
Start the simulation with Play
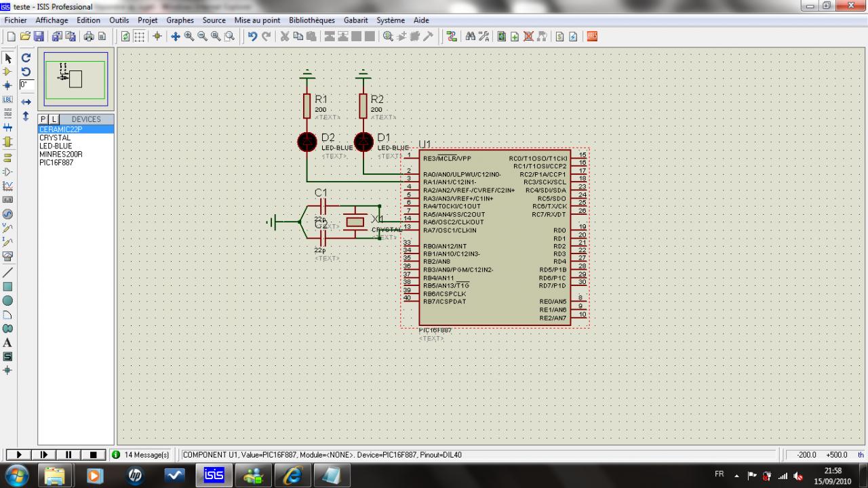coord(18,455)
